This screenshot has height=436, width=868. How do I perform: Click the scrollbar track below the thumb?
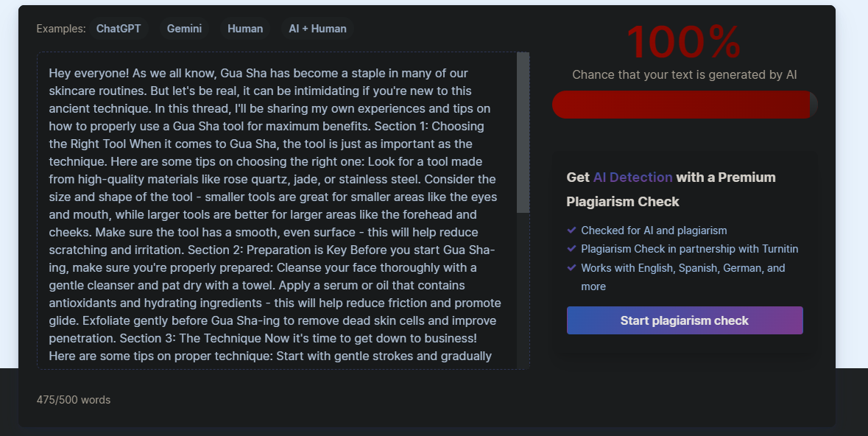(x=523, y=295)
